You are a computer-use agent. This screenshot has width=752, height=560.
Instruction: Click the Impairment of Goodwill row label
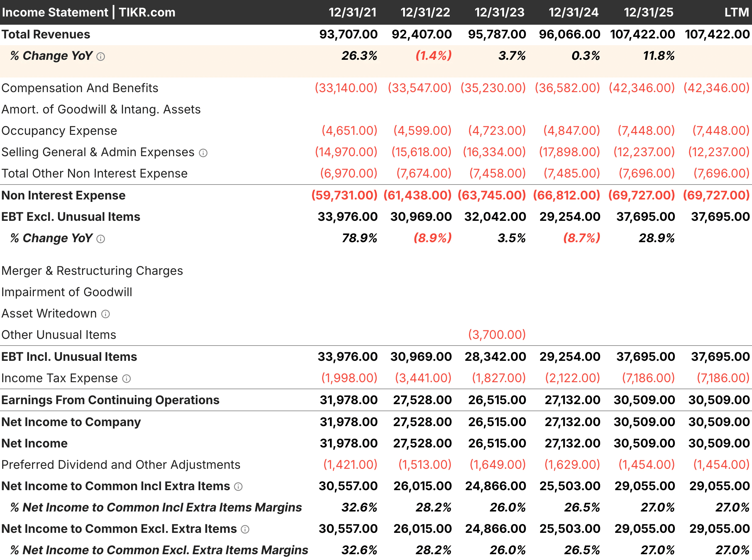coord(66,292)
